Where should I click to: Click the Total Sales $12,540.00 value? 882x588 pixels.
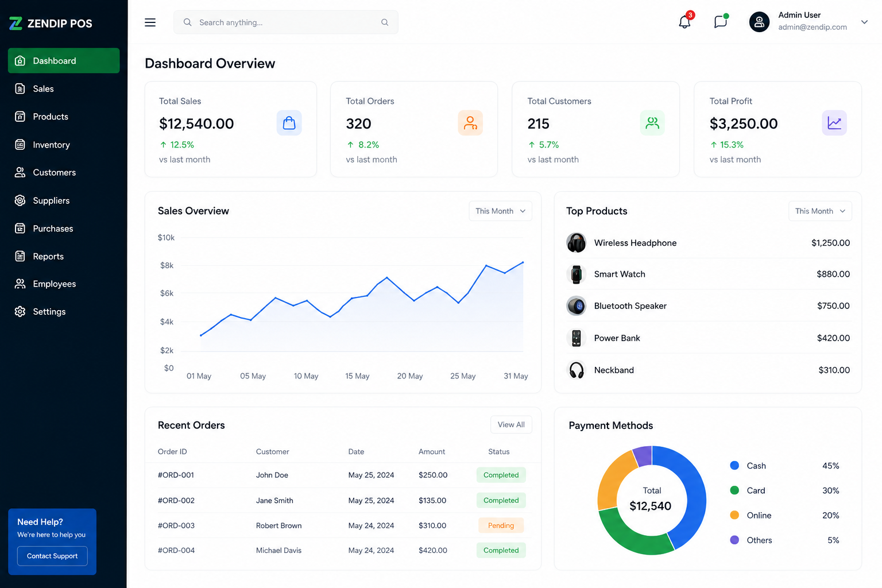coord(196,123)
